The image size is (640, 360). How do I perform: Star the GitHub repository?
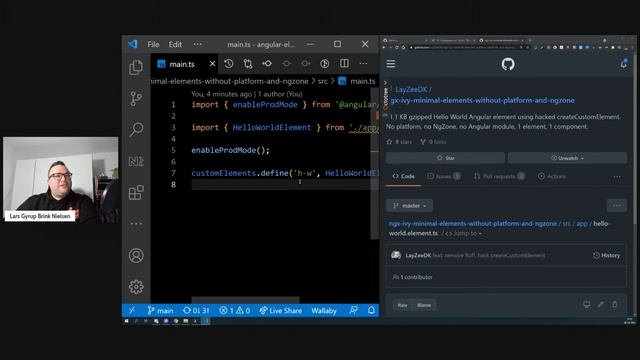pyautogui.click(x=445, y=158)
